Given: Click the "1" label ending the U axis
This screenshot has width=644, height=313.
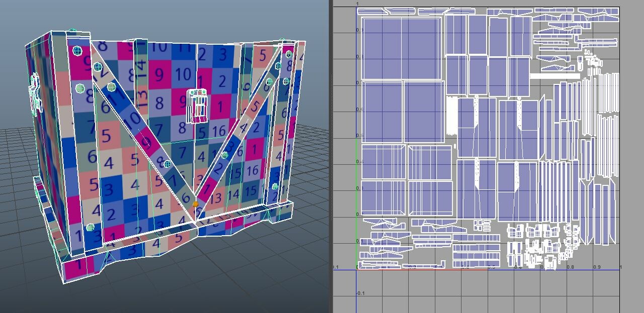Looking at the screenshot, I should 621,267.
